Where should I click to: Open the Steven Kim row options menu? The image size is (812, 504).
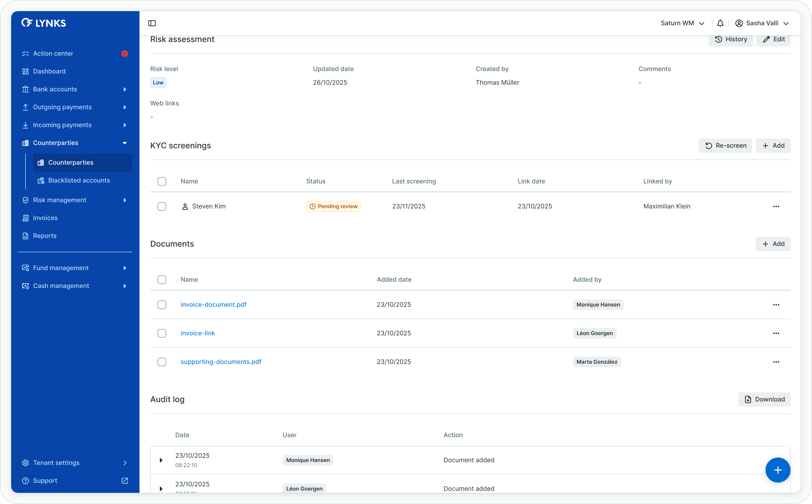[776, 206]
